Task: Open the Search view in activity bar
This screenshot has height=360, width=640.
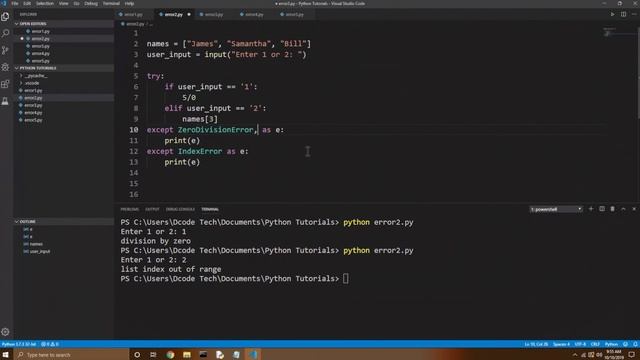Action: [5, 33]
